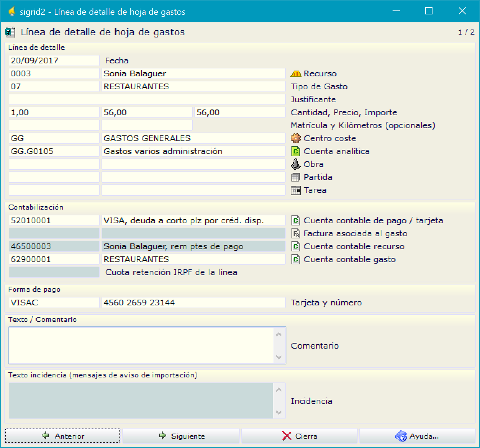This screenshot has height=448, width=480.
Task: Click the 1 / 2 record counter
Action: pos(466,32)
